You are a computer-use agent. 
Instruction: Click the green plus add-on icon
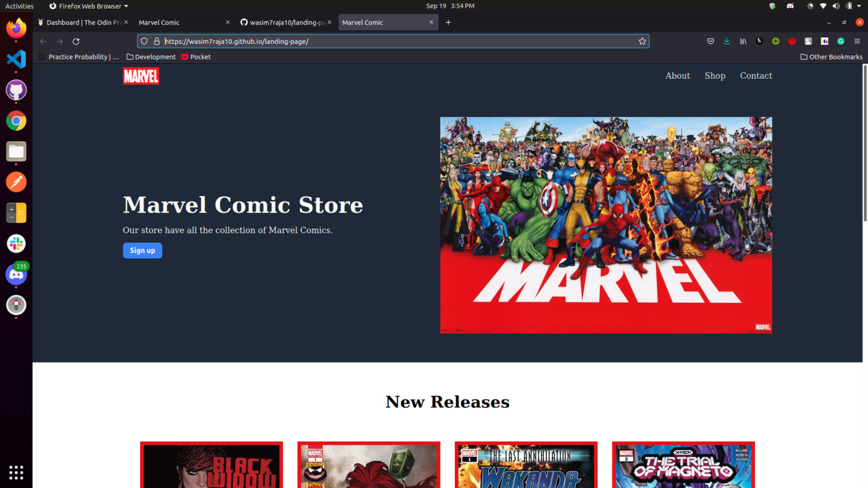click(775, 41)
